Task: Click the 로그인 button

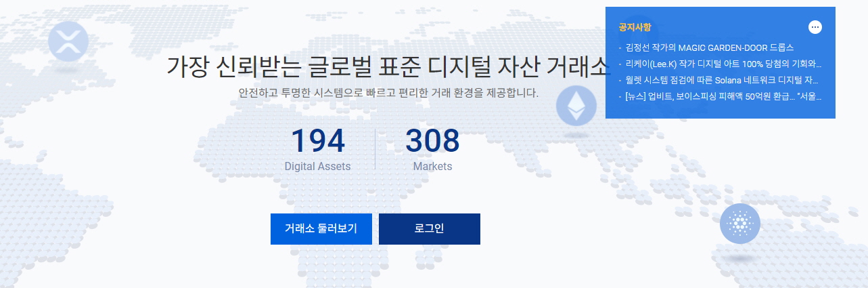Action: (430, 229)
